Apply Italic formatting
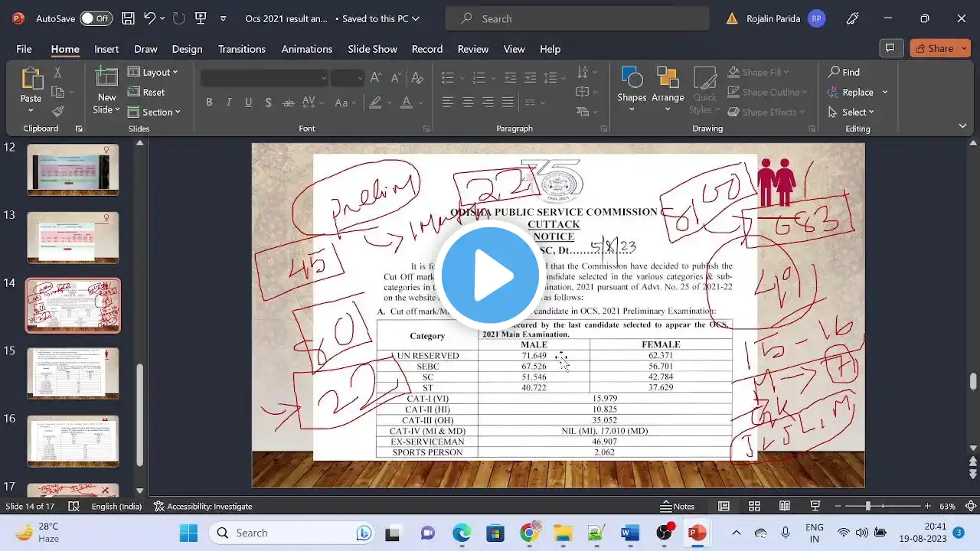 point(229,103)
